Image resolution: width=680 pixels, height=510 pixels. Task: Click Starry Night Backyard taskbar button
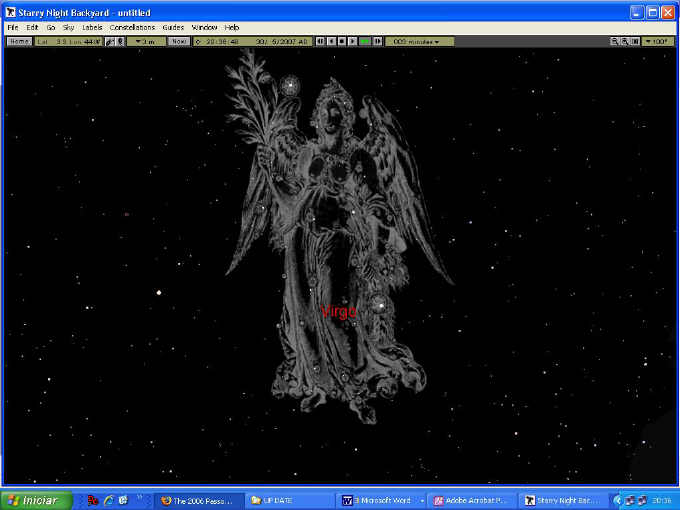563,501
